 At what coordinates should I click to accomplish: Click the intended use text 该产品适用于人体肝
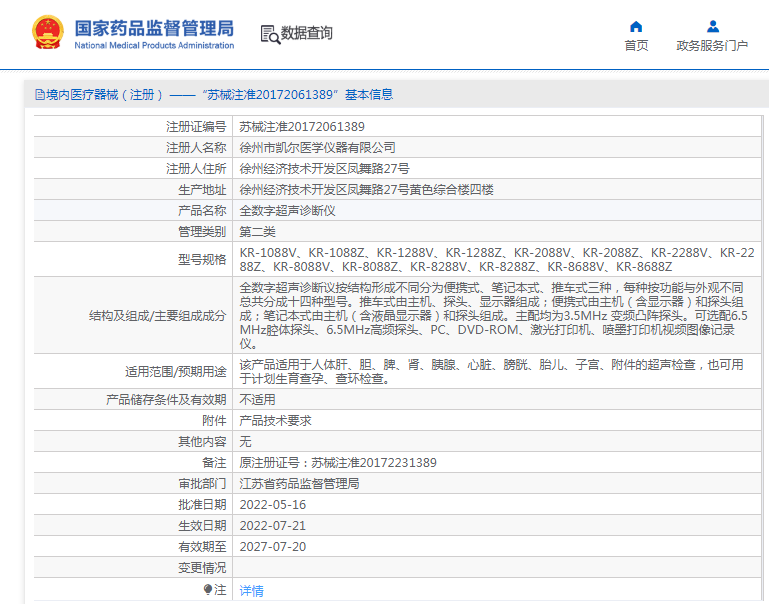point(491,372)
